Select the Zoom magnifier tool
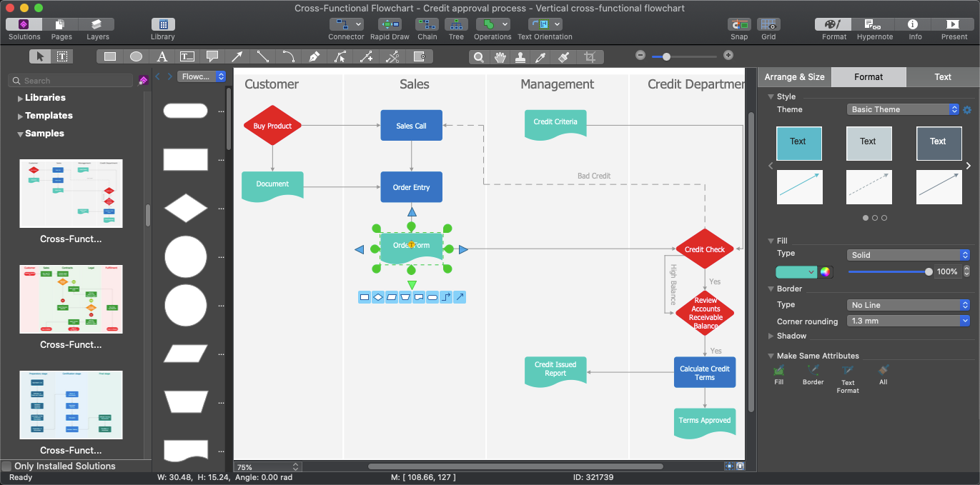 coord(479,57)
